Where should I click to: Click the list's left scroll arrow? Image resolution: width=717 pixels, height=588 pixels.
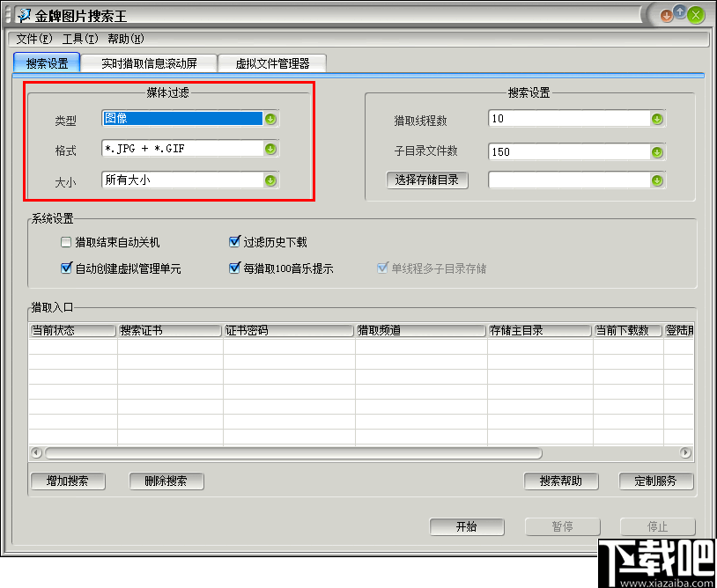tap(36, 452)
